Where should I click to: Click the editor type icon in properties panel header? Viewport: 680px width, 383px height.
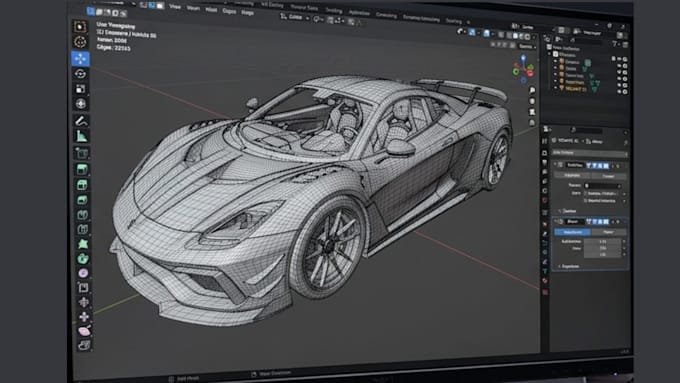547,129
